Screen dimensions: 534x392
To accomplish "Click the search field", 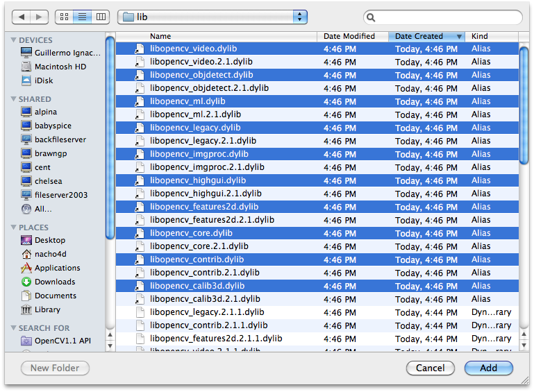I will click(443, 17).
